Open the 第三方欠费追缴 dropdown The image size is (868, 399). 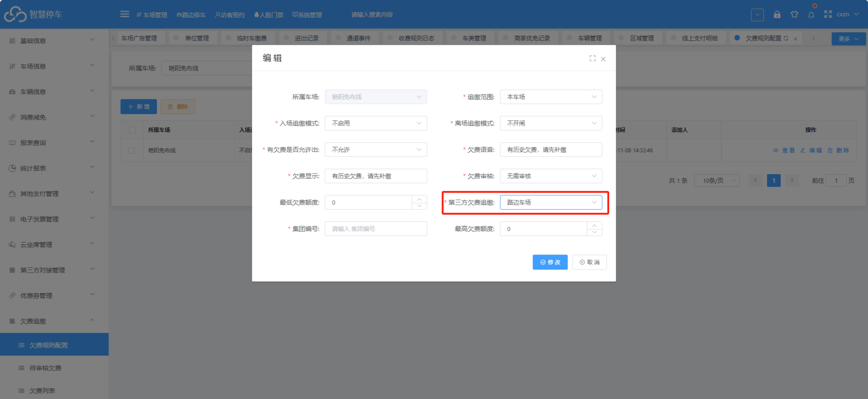pos(551,203)
